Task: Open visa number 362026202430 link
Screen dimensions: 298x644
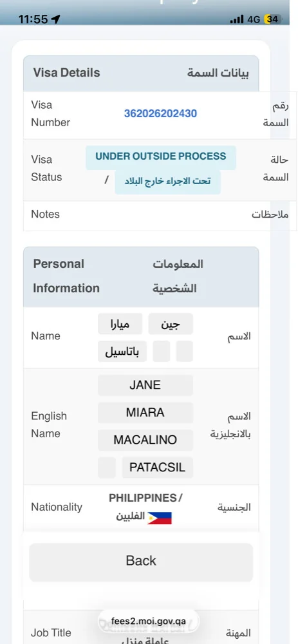Action: point(160,113)
